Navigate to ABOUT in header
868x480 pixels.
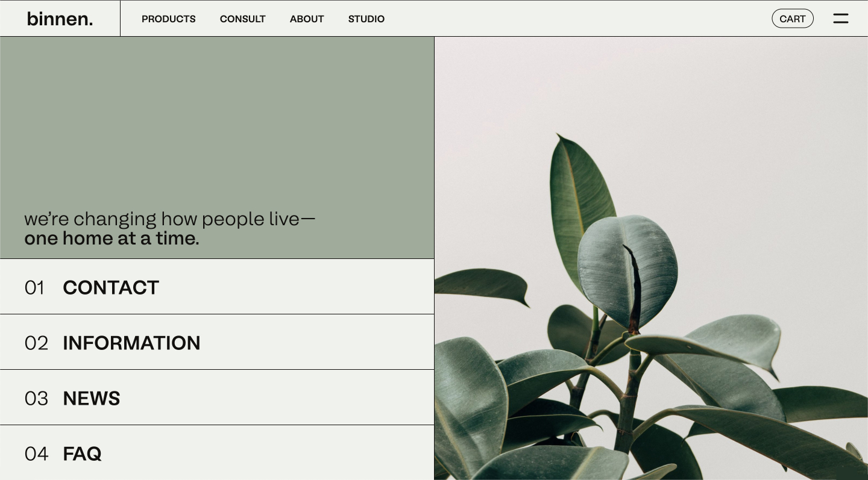tap(307, 19)
